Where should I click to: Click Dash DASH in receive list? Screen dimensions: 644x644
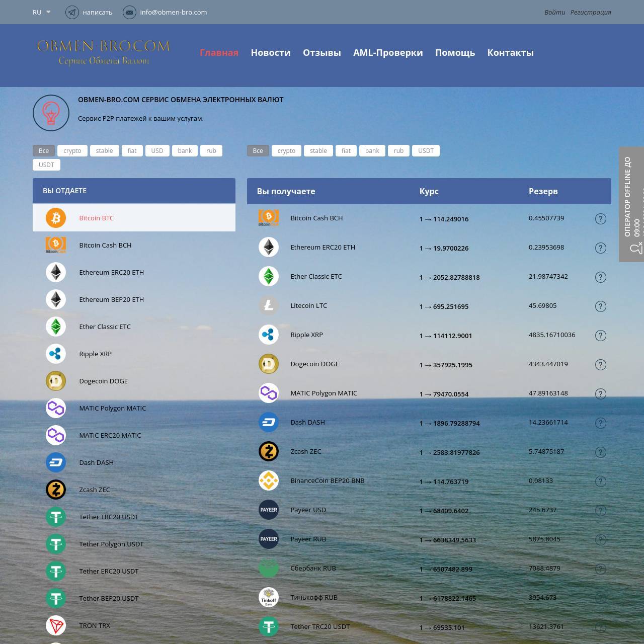coord(307,422)
